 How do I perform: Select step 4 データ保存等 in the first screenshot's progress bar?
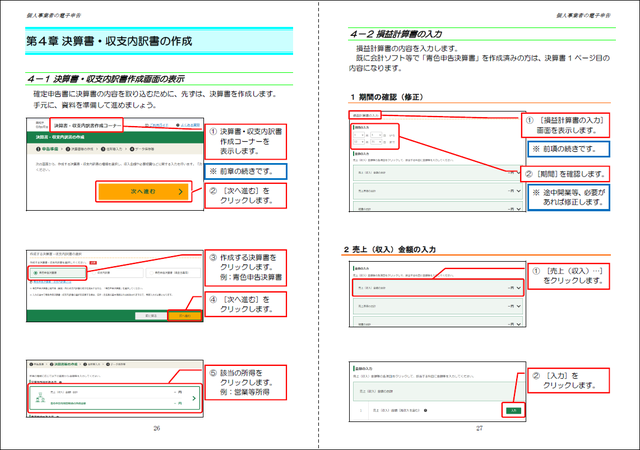click(x=142, y=149)
